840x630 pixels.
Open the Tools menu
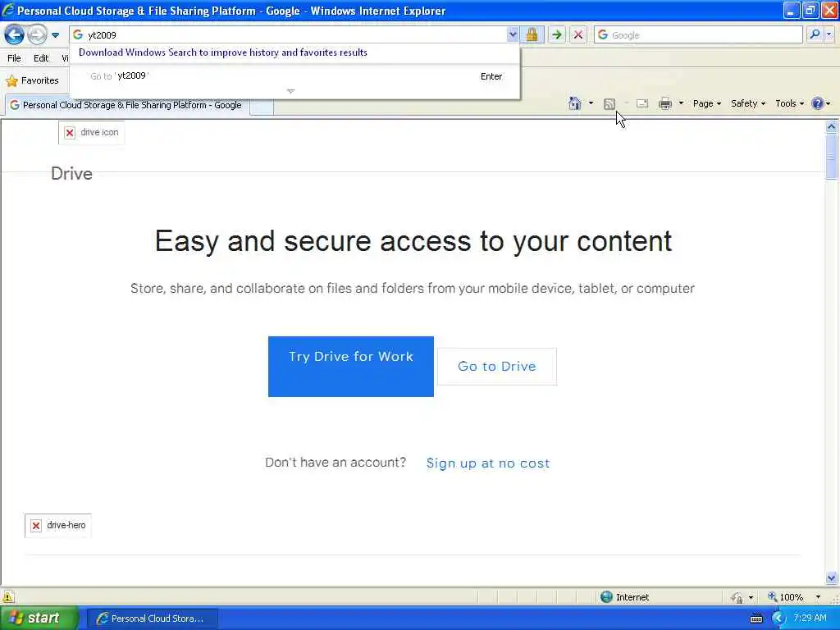790,103
